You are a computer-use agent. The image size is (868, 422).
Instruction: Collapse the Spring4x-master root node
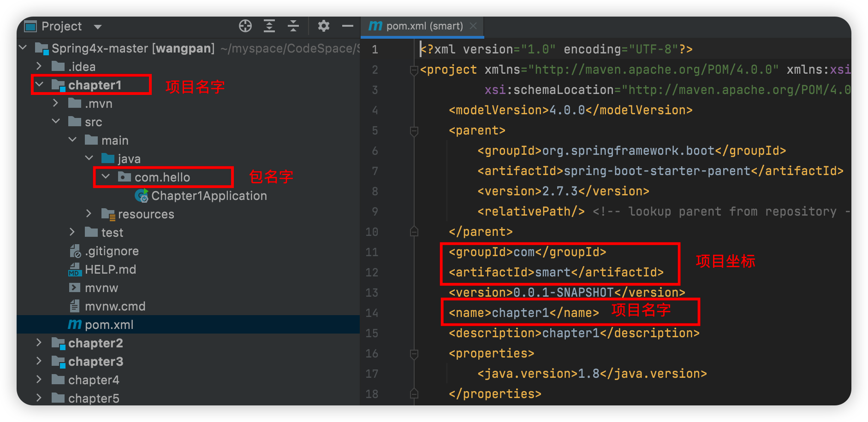(23, 47)
